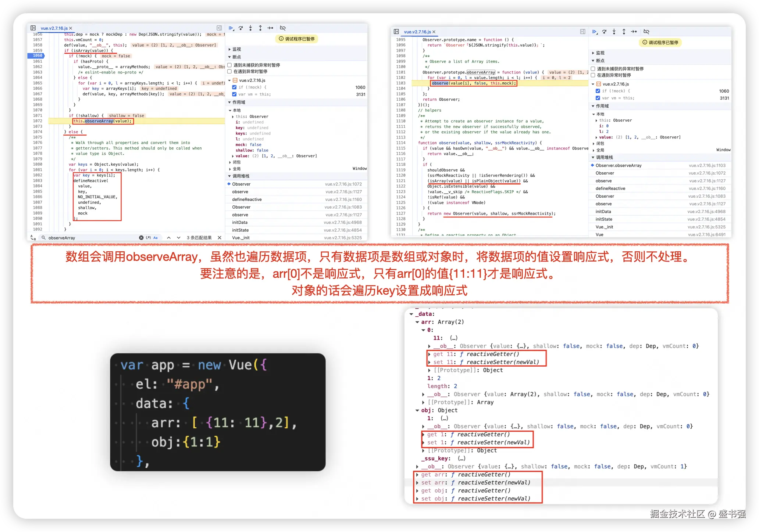Select defineReactive frame in right call stack
This screenshot has height=532, width=759.
[x=610, y=188]
